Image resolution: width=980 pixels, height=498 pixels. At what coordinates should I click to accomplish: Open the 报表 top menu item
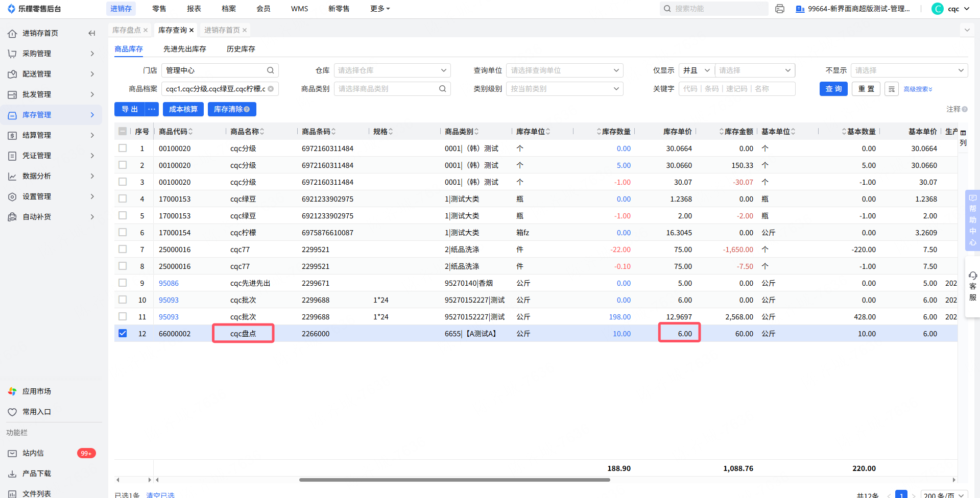click(194, 9)
